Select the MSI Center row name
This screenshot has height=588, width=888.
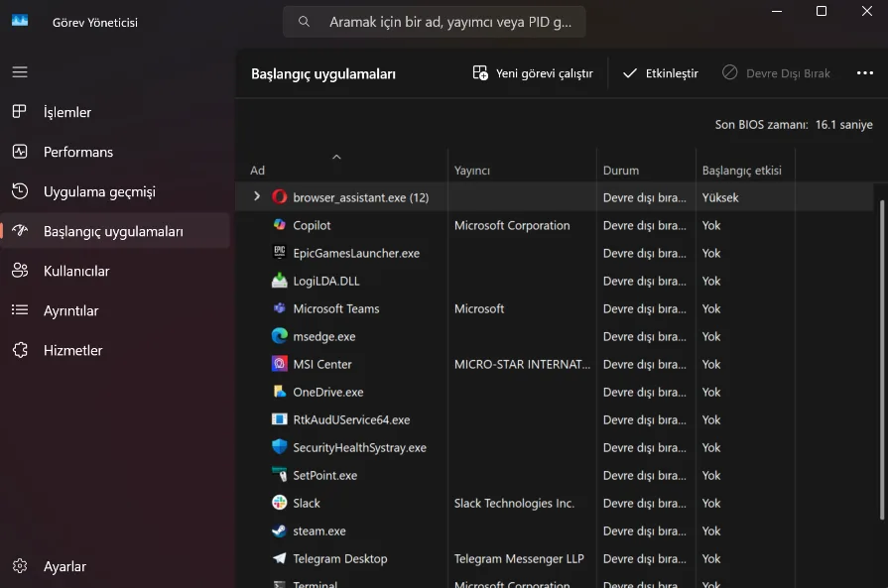click(322, 364)
